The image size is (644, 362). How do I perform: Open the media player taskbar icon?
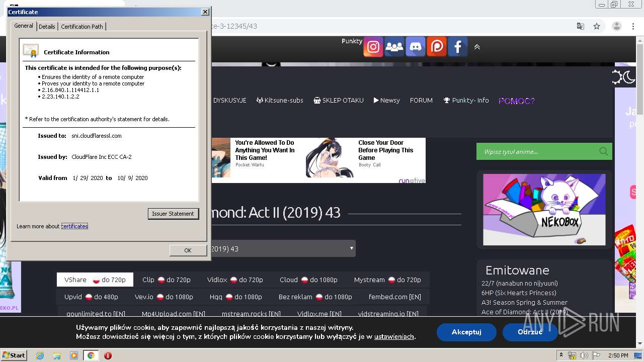74,355
